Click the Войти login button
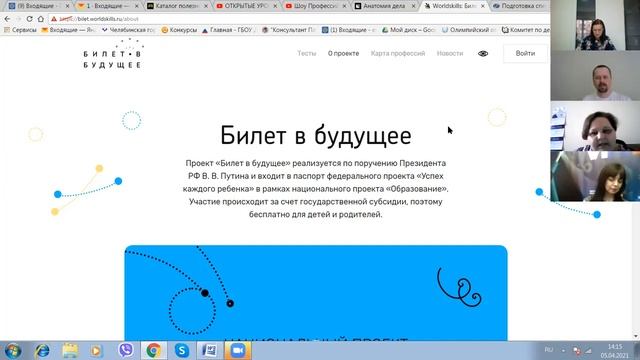The image size is (640, 360). pos(525,53)
